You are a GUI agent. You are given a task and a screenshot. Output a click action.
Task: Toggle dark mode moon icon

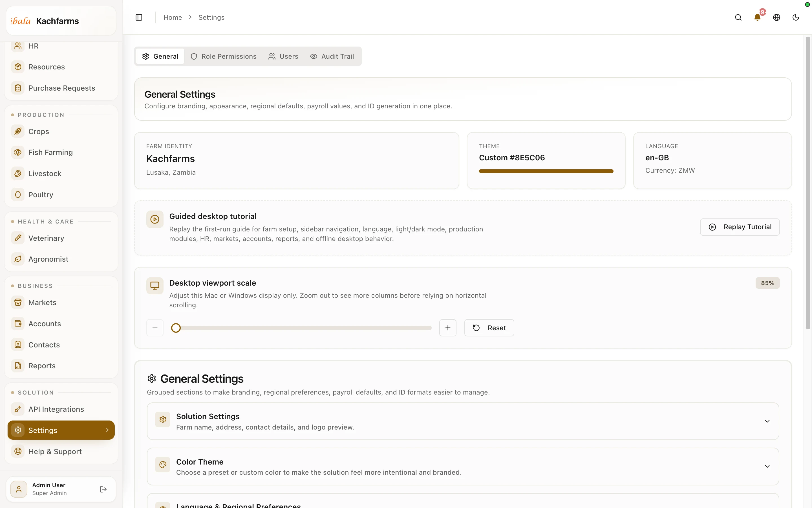pyautogui.click(x=796, y=17)
